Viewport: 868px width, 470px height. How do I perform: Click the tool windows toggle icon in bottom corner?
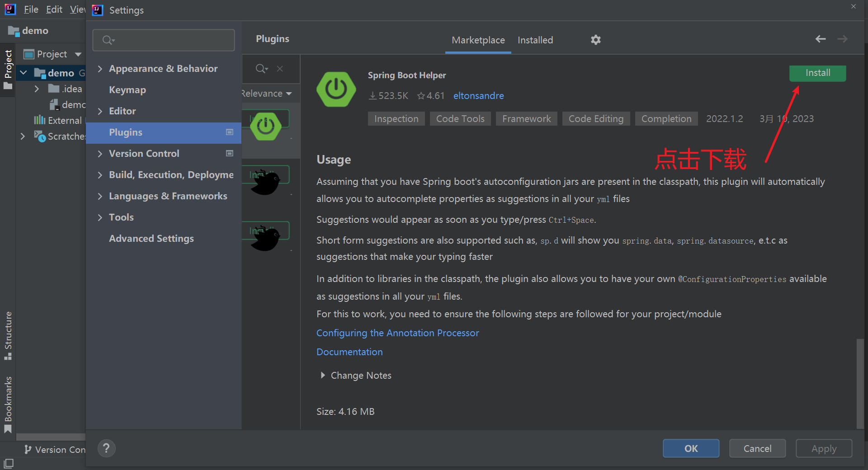(9, 463)
